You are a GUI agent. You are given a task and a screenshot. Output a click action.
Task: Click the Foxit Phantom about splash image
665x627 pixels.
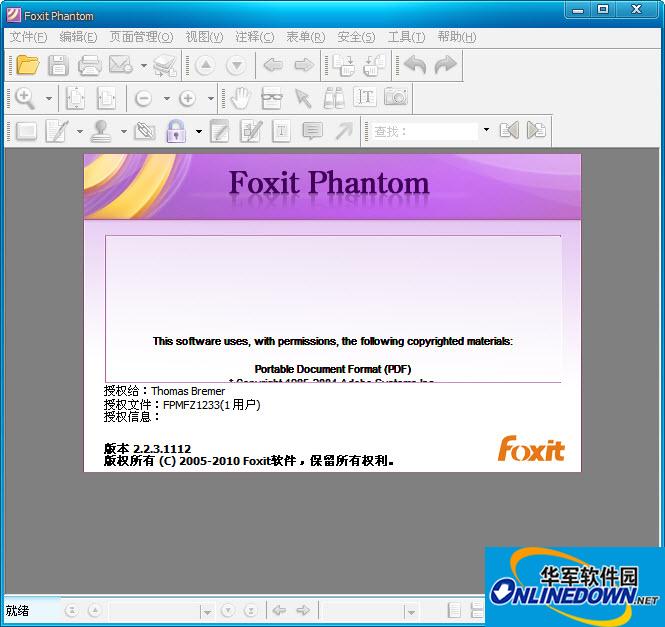[332, 313]
